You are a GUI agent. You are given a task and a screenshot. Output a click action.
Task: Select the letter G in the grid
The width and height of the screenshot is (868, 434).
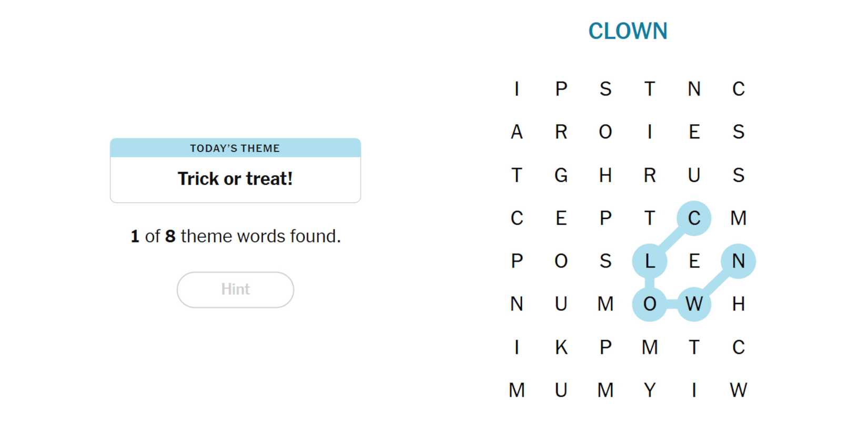561,175
